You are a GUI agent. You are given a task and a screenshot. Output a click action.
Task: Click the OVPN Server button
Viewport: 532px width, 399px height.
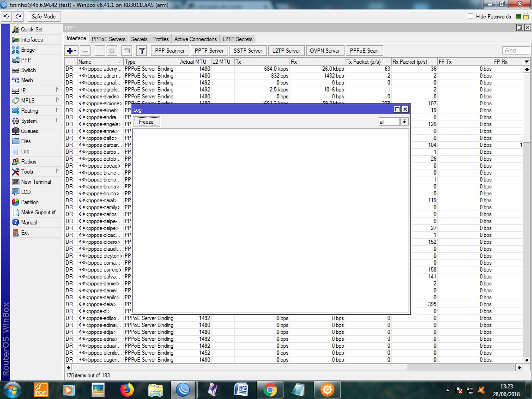[325, 51]
